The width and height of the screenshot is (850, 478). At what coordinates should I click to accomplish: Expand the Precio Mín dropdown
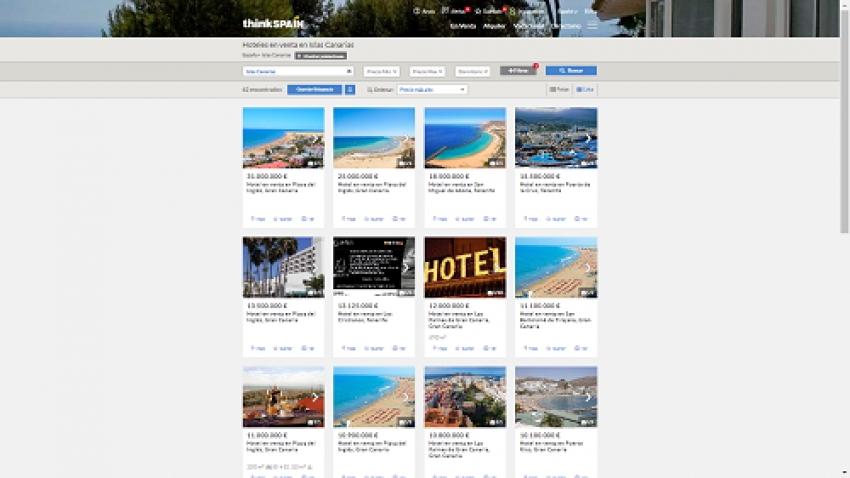click(382, 71)
